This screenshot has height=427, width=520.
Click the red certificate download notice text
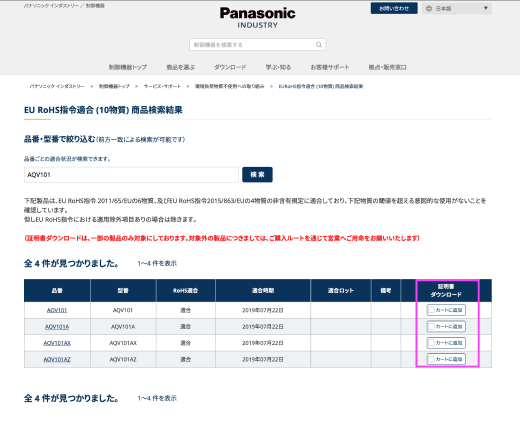click(222, 238)
